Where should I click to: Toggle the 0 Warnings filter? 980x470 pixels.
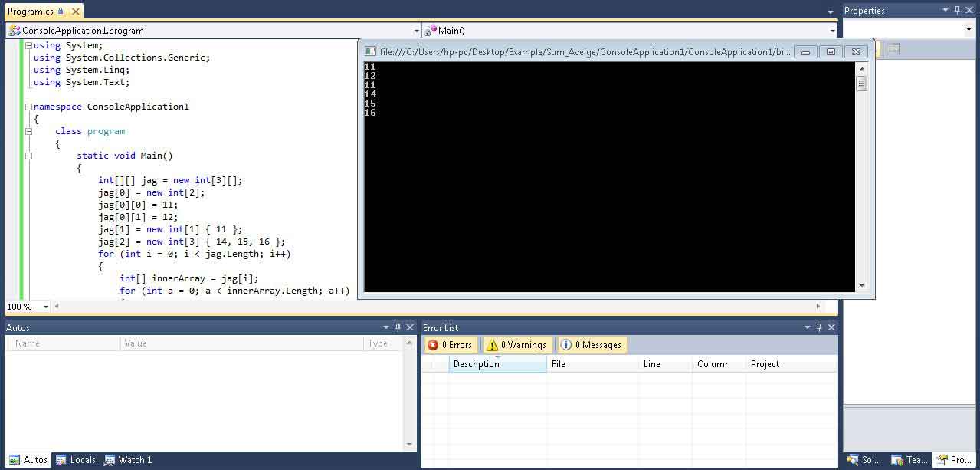coord(517,345)
